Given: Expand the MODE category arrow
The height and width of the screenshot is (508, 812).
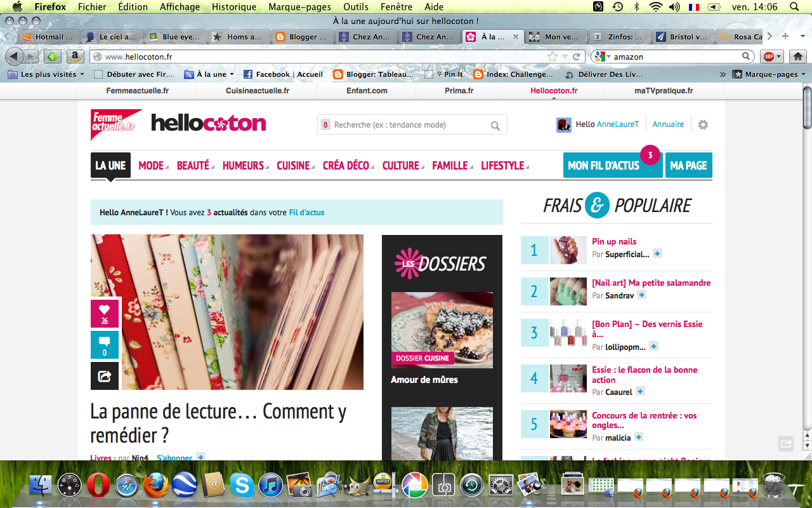Looking at the screenshot, I should point(167,167).
